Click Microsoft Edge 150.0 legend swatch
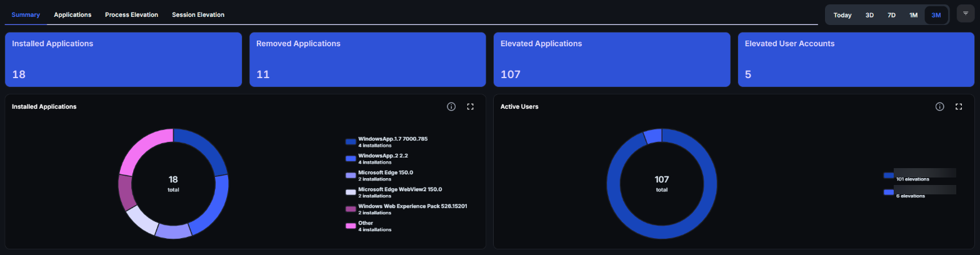Viewport: 980px width, 255px height. [350, 176]
